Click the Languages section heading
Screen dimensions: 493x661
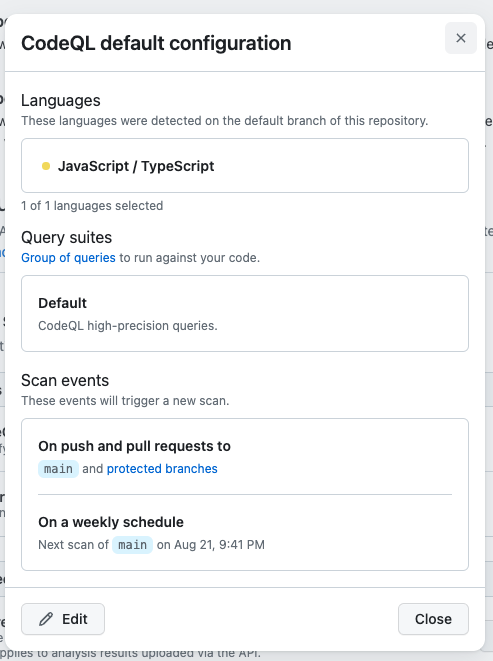[61, 101]
